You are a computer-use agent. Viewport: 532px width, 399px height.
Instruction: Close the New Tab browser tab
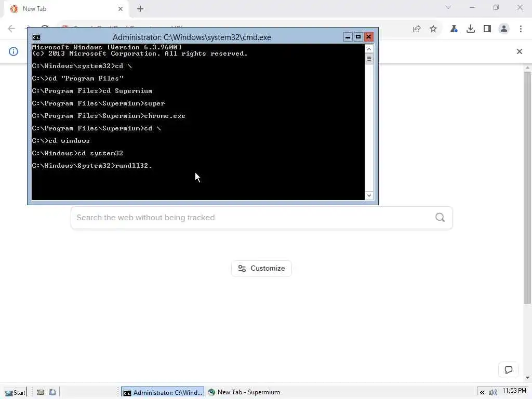coord(121,9)
